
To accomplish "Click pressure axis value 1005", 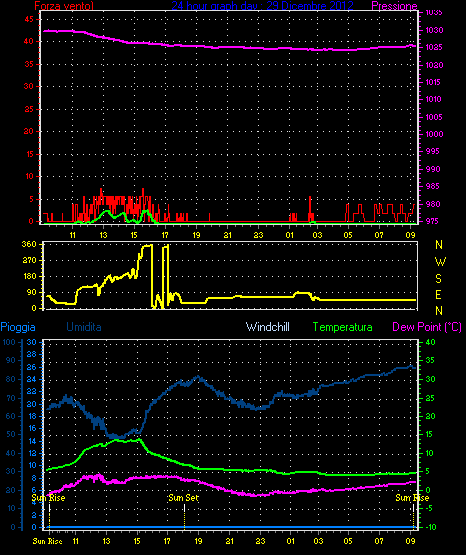I will click(x=434, y=117).
